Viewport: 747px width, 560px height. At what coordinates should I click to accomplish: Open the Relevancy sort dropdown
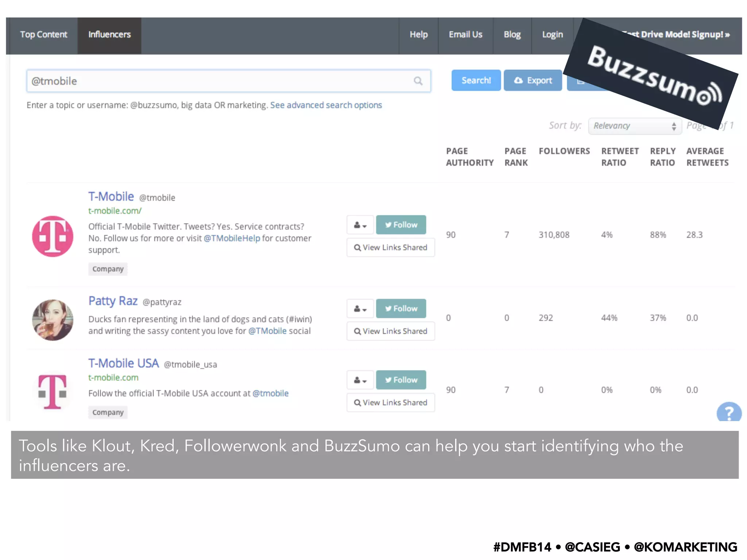(635, 126)
